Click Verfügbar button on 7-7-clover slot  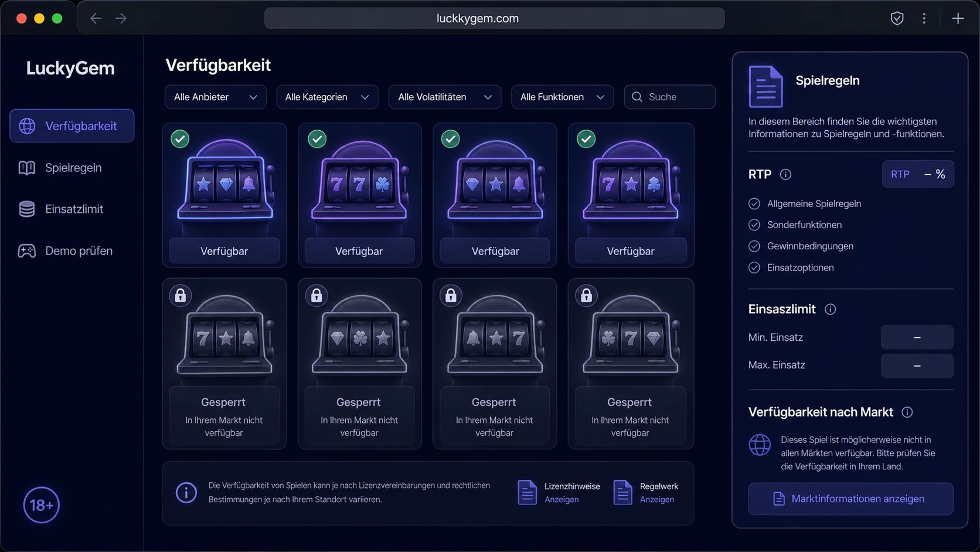click(x=359, y=251)
